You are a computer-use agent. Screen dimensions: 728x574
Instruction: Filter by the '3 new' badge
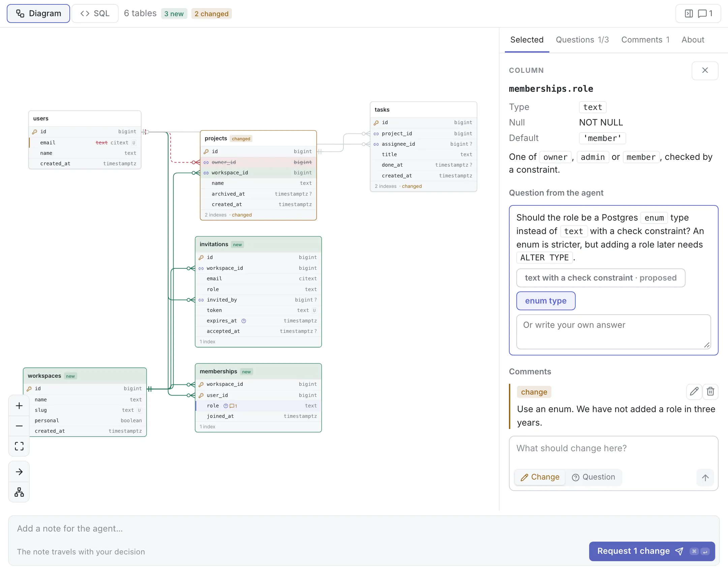click(174, 14)
